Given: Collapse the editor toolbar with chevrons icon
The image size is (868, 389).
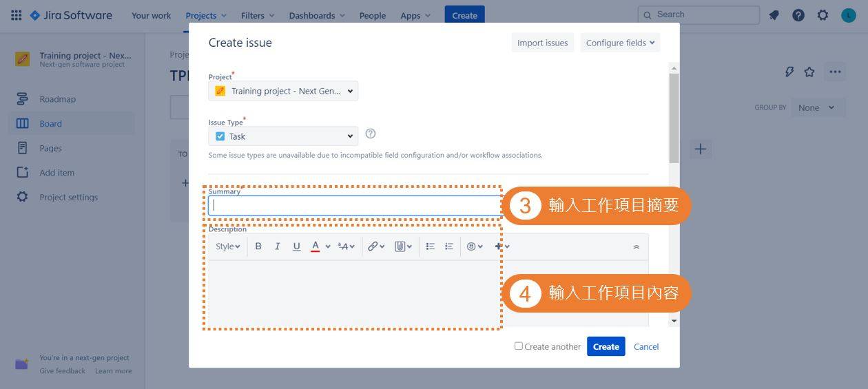Looking at the screenshot, I should [x=636, y=246].
